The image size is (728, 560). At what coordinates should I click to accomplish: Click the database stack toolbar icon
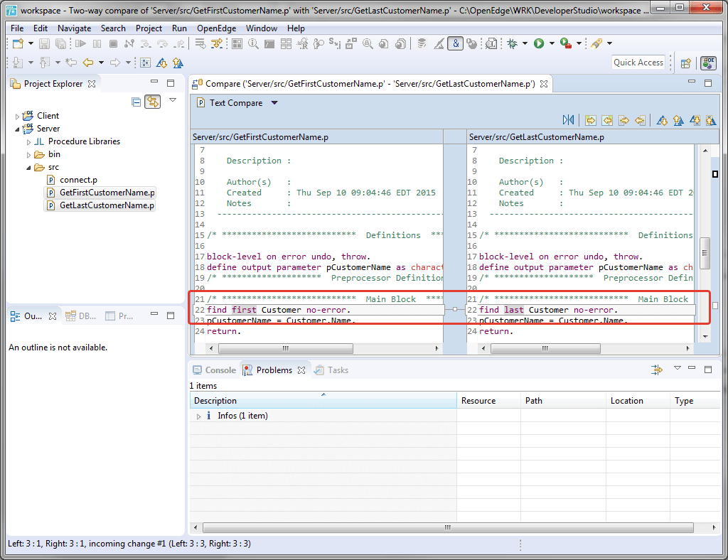tap(422, 43)
